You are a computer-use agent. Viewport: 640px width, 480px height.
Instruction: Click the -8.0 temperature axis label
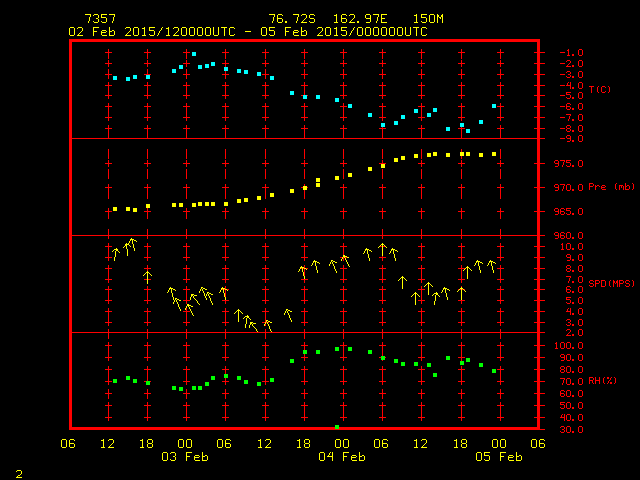[x=571, y=129]
